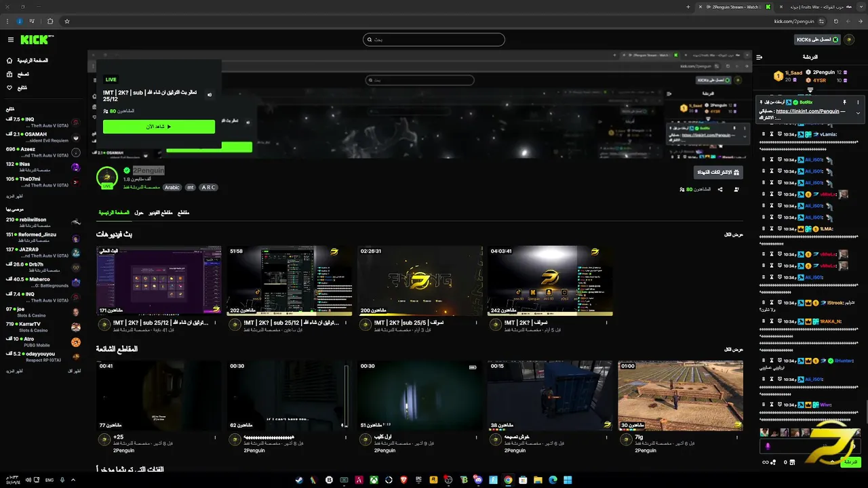Select the الصفحة الرئيسية (Home) channel tab

point(114,213)
